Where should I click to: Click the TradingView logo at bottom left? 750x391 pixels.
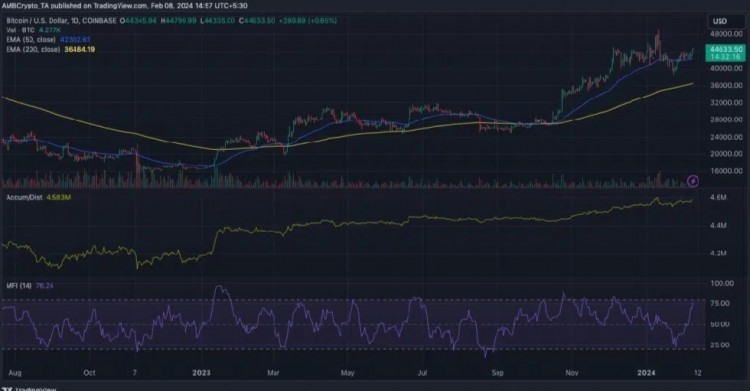click(29, 388)
